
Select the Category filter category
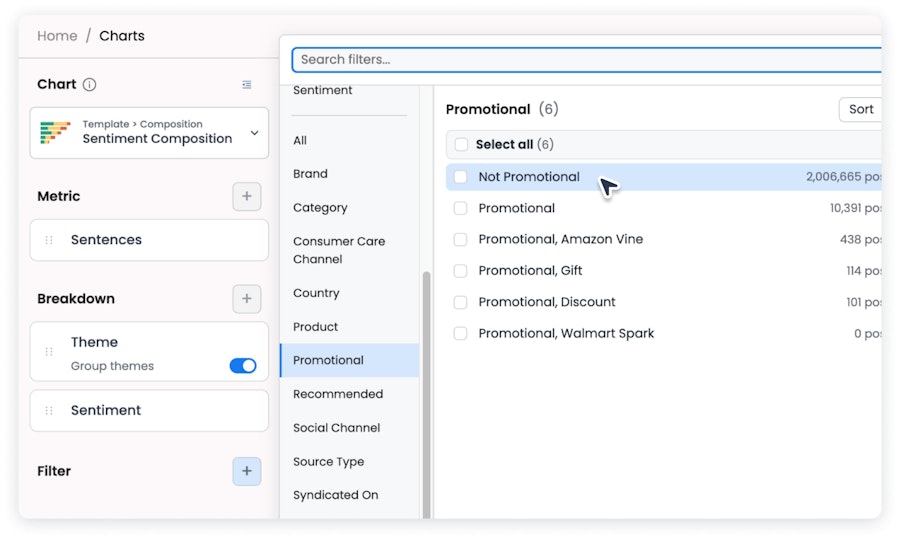pyautogui.click(x=320, y=208)
